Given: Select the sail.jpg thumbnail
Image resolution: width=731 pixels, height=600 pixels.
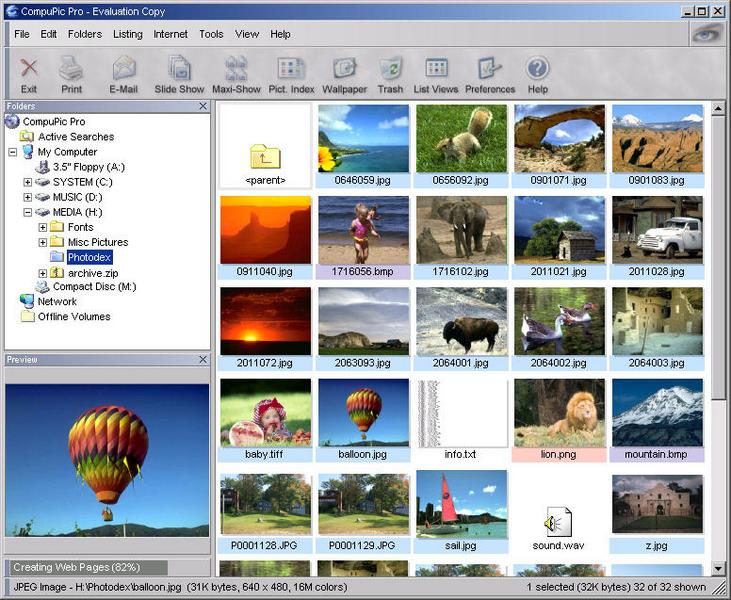Looking at the screenshot, I should (x=462, y=503).
